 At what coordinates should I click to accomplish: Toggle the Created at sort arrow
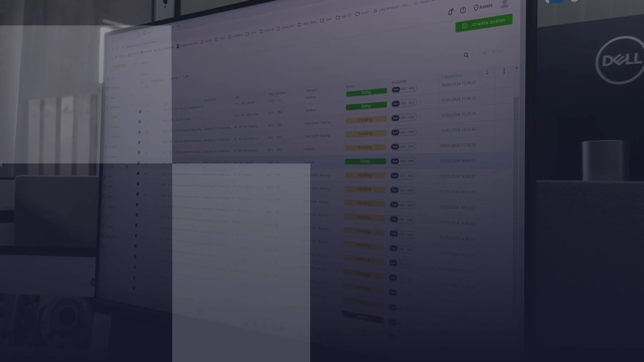pos(487,72)
